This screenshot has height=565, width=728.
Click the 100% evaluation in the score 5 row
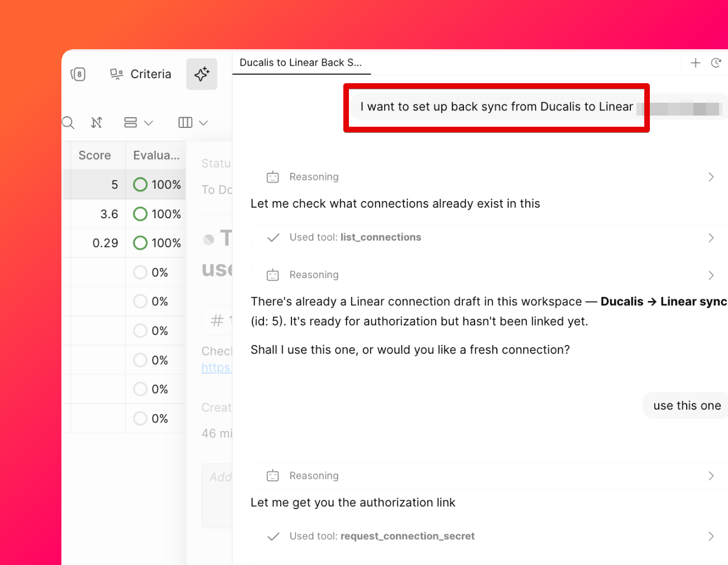click(157, 185)
